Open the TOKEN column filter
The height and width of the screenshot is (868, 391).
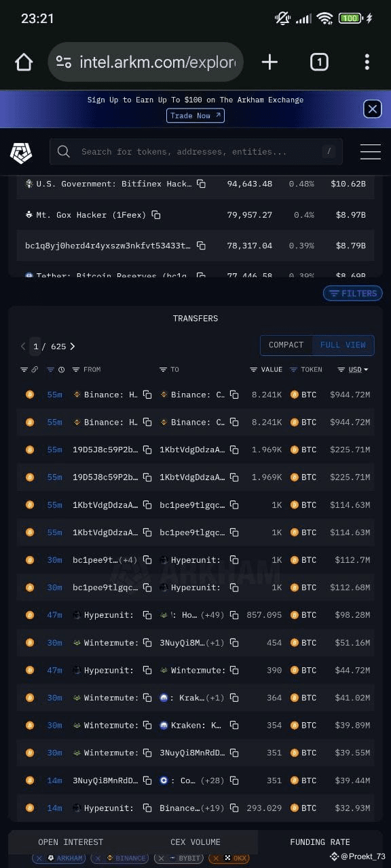click(306, 370)
